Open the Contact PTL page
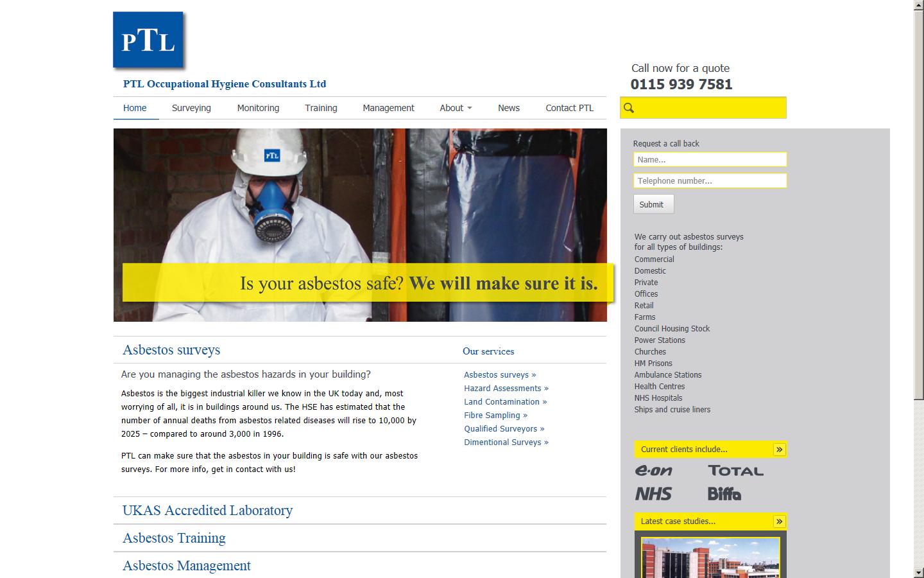The image size is (924, 578). 569,108
